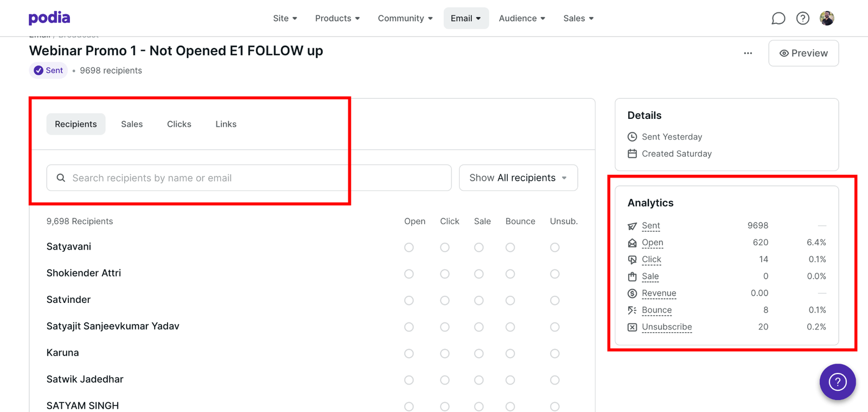Click the Unsubscribe link in Analytics
The height and width of the screenshot is (412, 868).
click(x=667, y=327)
